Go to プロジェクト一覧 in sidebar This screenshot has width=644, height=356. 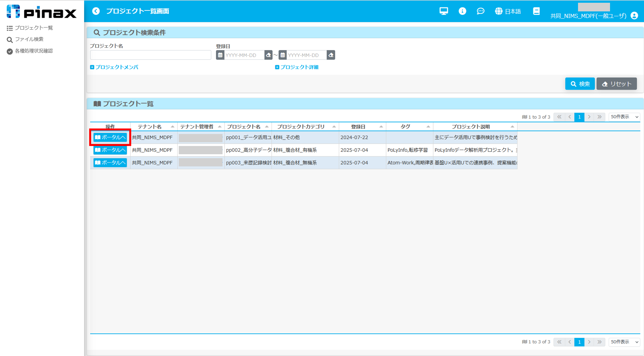point(34,28)
